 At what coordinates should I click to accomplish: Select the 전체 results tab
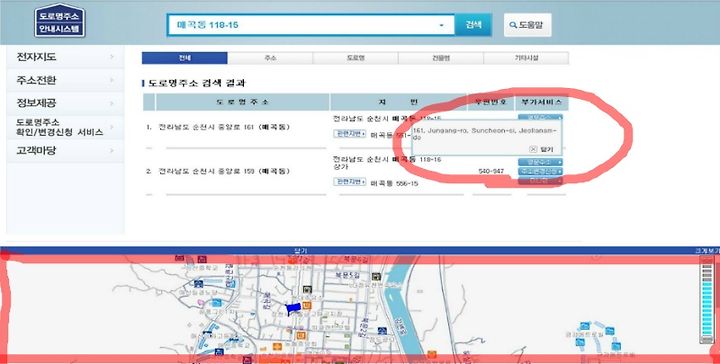point(185,58)
